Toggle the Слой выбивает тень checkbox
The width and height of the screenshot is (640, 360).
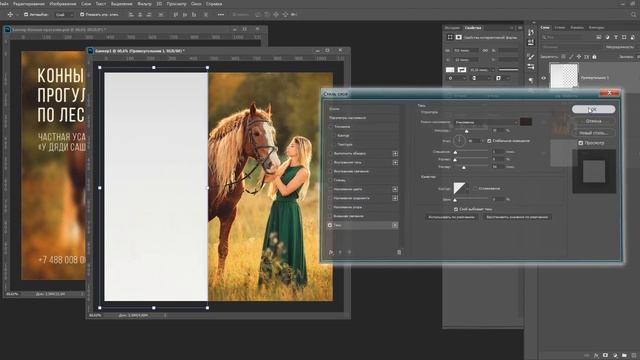456,209
